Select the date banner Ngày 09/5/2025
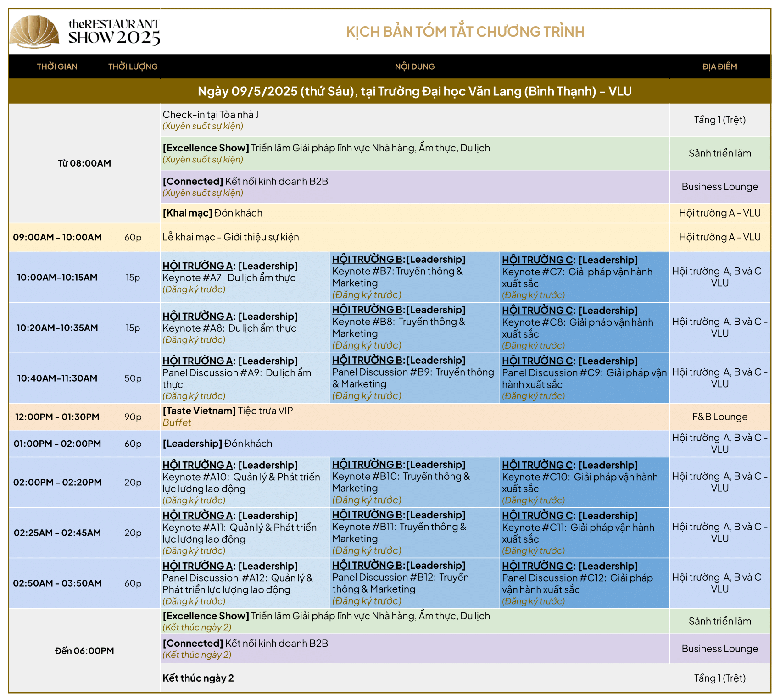 tap(414, 91)
